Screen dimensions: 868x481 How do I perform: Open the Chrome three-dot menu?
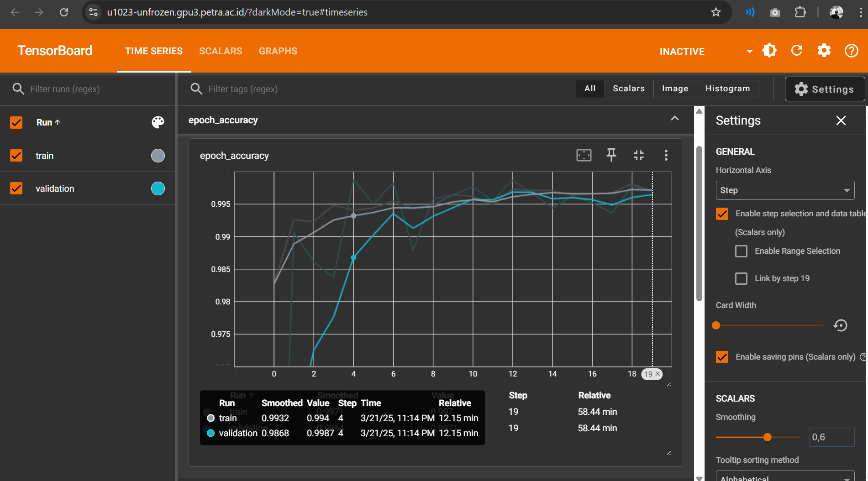click(861, 12)
